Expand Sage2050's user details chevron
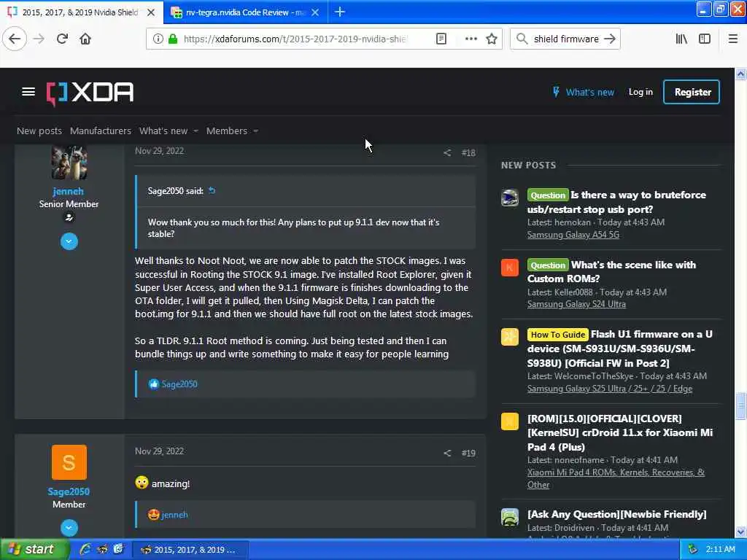 tap(69, 528)
